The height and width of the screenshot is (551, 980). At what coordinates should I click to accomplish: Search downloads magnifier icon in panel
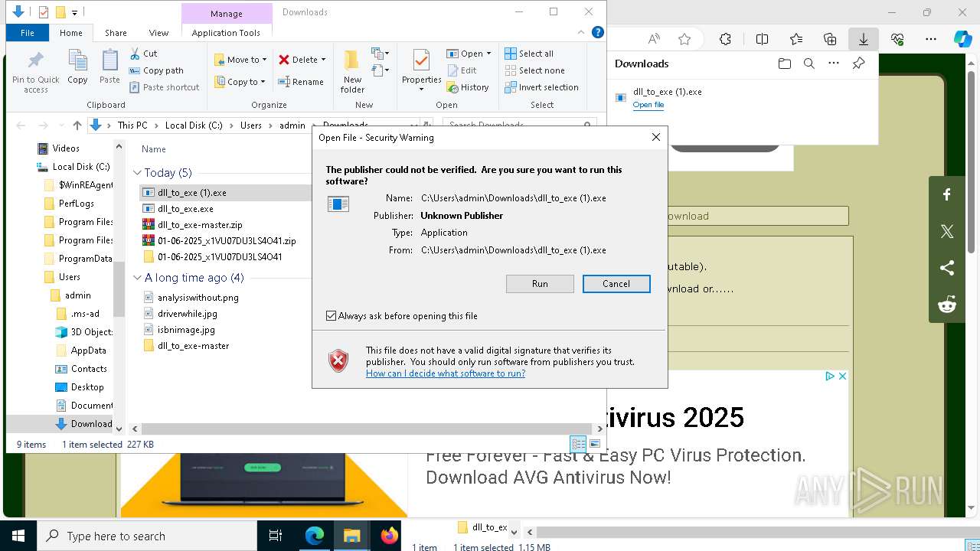pyautogui.click(x=809, y=64)
